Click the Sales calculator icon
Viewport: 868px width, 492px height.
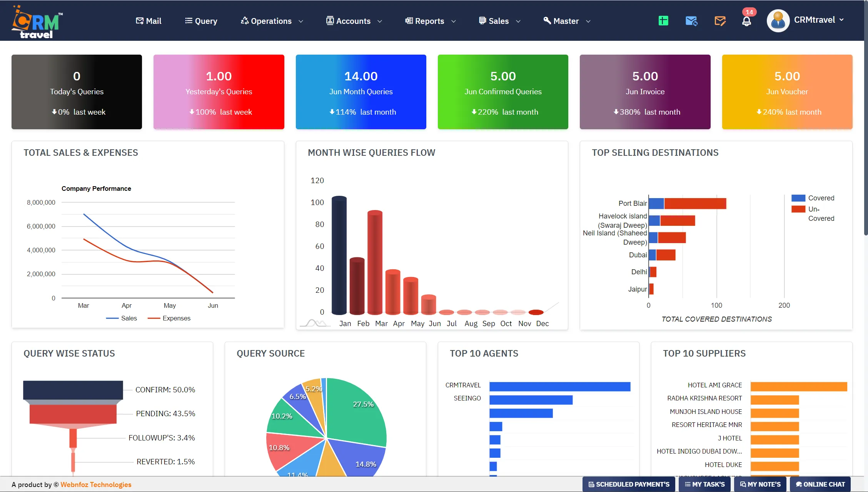[482, 21]
